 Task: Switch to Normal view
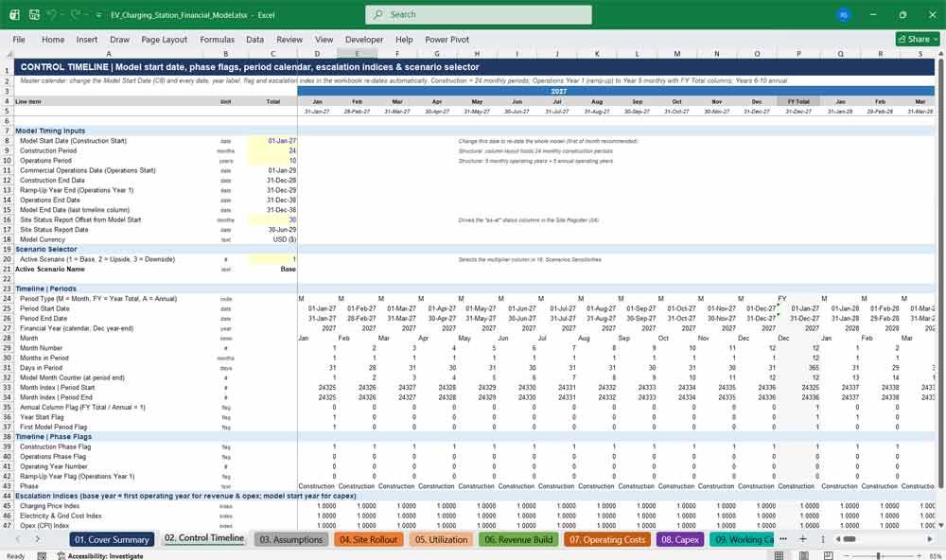click(779, 555)
